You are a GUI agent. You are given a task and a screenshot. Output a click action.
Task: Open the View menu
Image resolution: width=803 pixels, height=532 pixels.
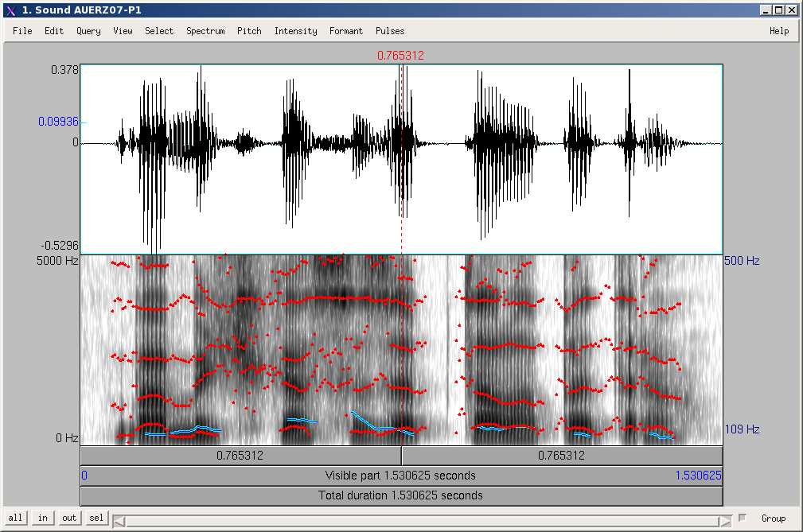point(123,31)
